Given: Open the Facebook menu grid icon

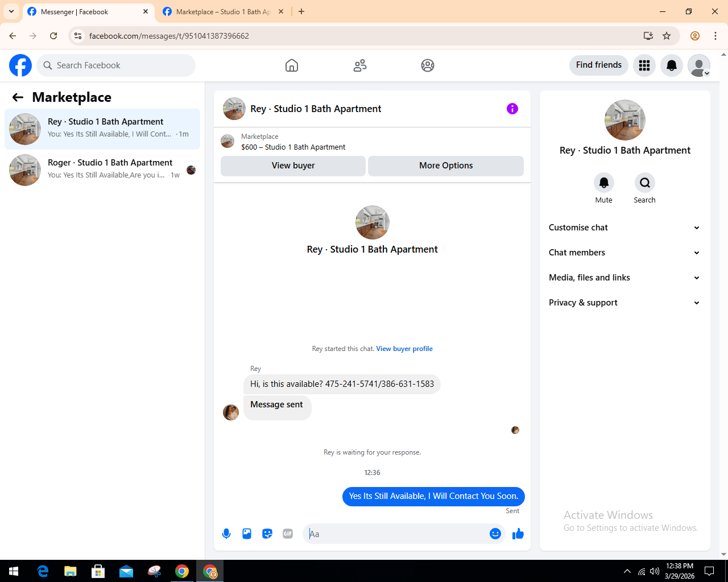Looking at the screenshot, I should click(x=644, y=65).
